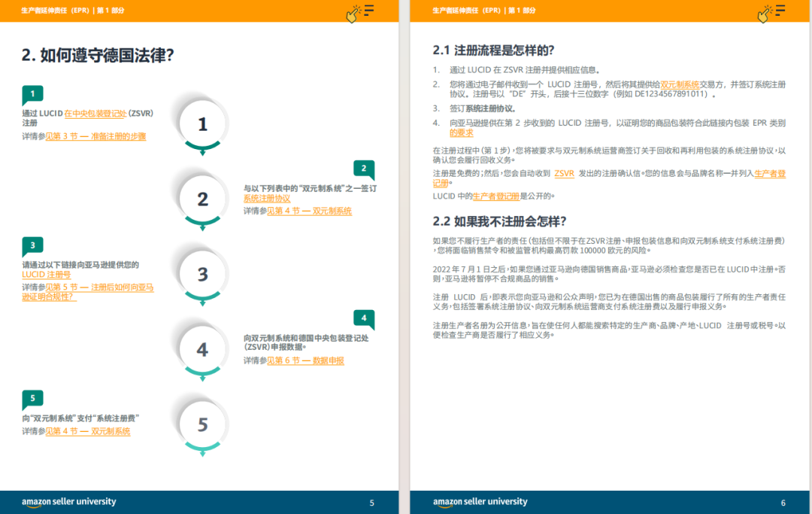
Task: Click the step 2 circle graphic
Action: 202,200
